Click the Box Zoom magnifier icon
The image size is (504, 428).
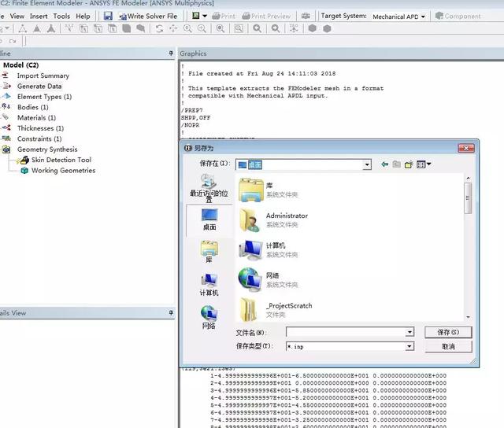click(x=202, y=28)
